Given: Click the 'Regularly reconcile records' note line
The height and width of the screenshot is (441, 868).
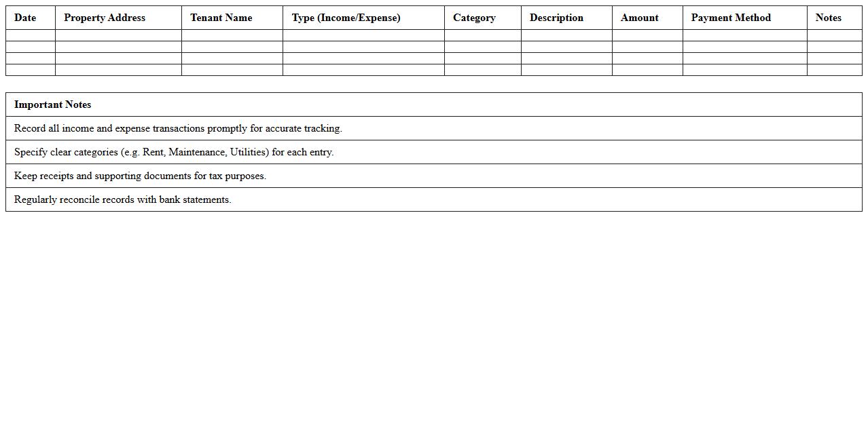Looking at the screenshot, I should click(x=122, y=199).
